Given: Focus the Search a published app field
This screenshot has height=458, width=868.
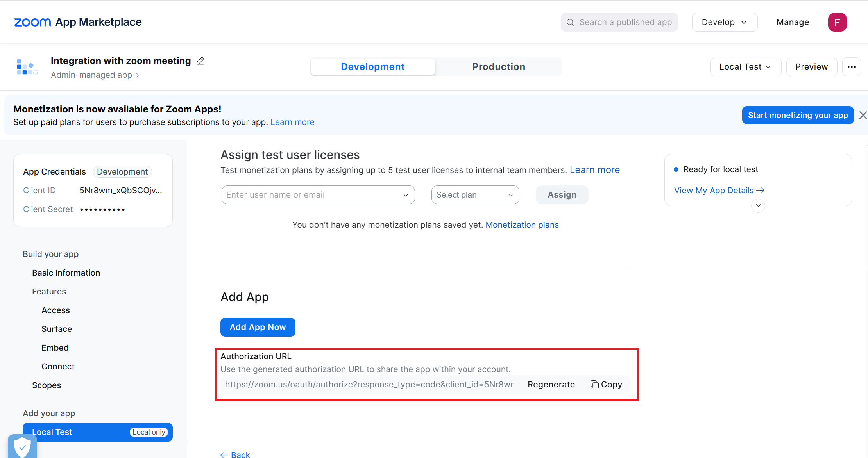Looking at the screenshot, I should (619, 22).
